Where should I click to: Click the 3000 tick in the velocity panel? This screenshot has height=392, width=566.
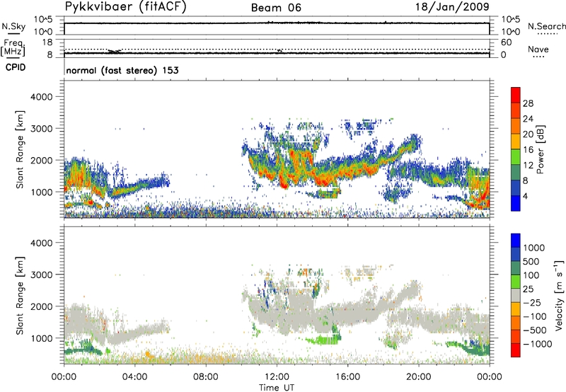coord(42,275)
